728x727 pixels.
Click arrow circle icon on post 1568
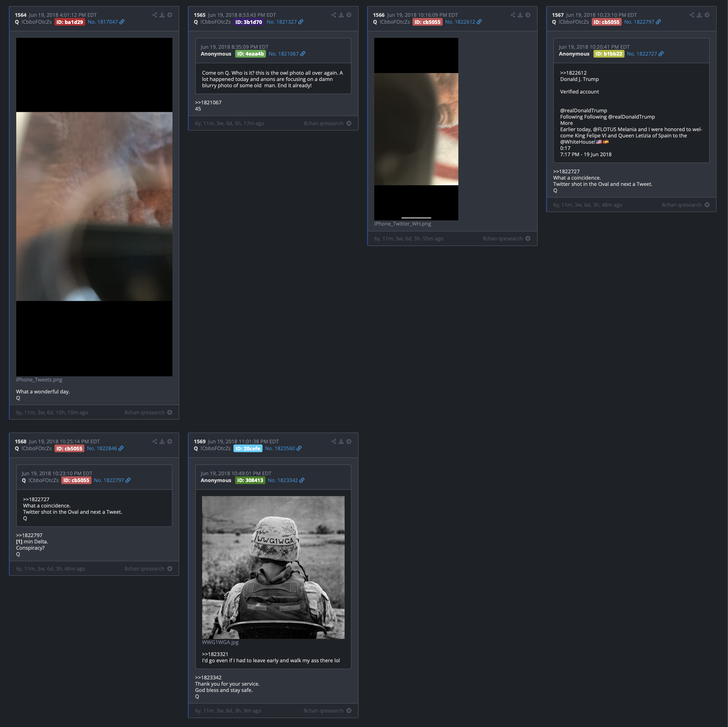tap(170, 441)
